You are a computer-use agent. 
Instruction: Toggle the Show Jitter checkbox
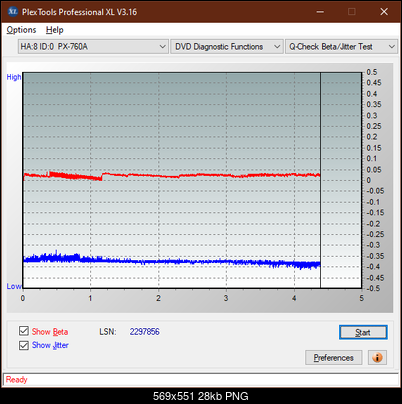pos(24,345)
